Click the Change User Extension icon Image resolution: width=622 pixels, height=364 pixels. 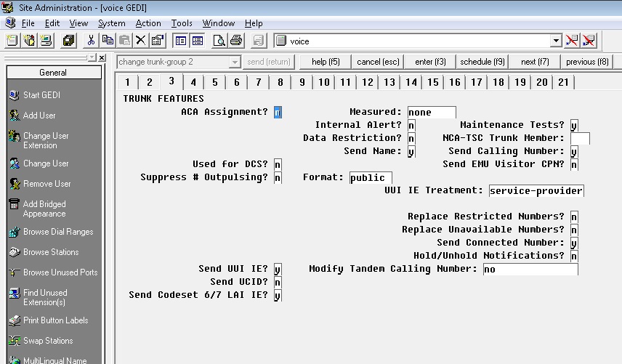click(x=15, y=136)
